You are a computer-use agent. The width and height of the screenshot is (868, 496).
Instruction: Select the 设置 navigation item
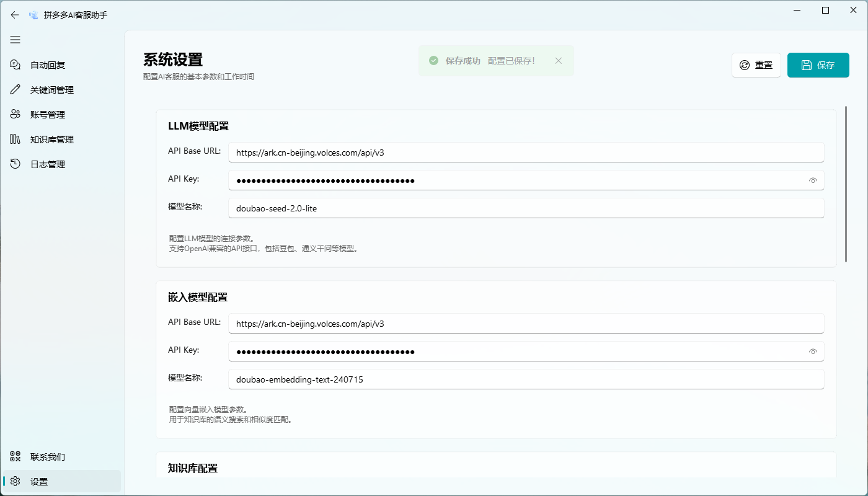click(62, 481)
